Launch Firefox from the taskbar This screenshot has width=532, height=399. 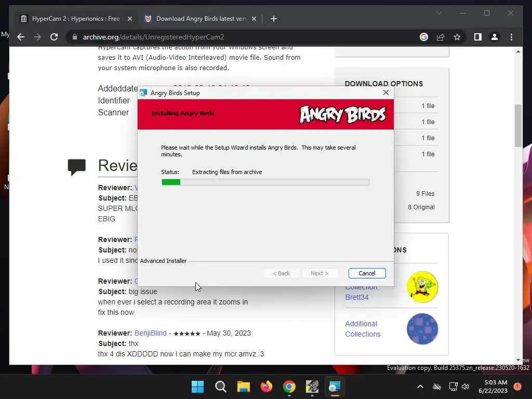267,387
